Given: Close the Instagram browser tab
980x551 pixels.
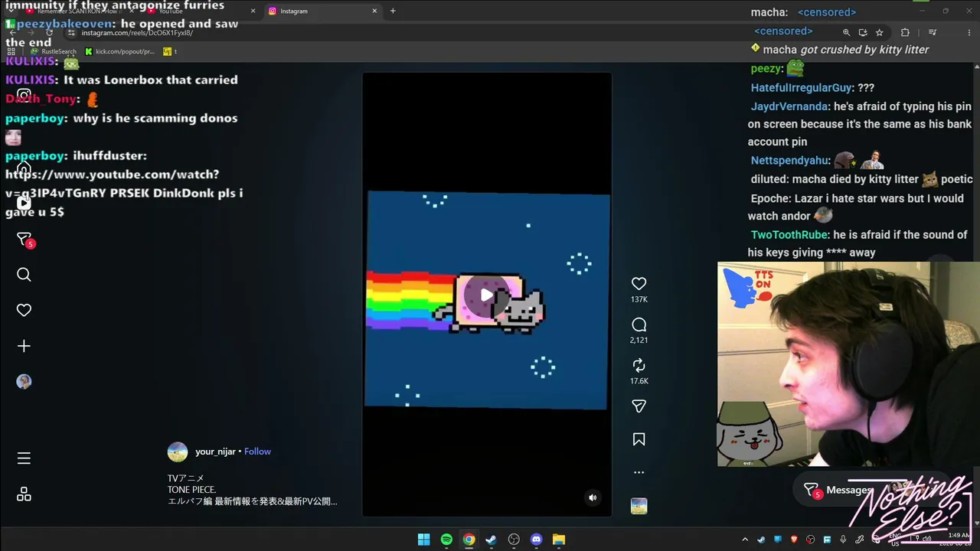Looking at the screenshot, I should click(374, 11).
